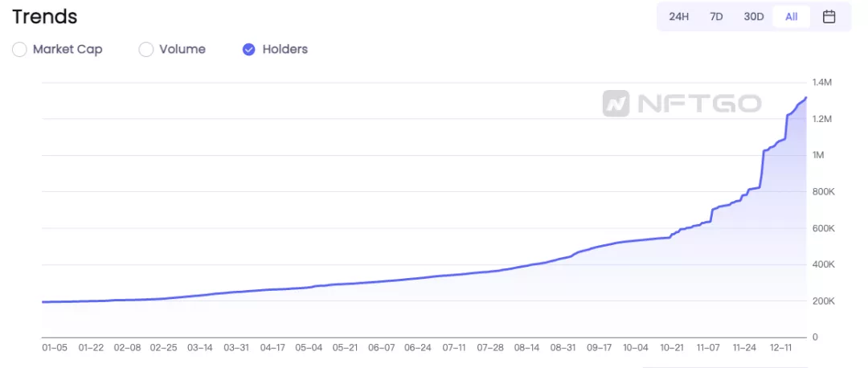Click the 12-11 date axis label
The image size is (868, 368).
point(780,348)
